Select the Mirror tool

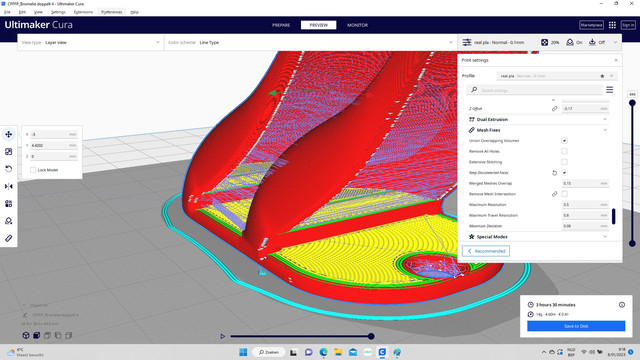point(9,187)
